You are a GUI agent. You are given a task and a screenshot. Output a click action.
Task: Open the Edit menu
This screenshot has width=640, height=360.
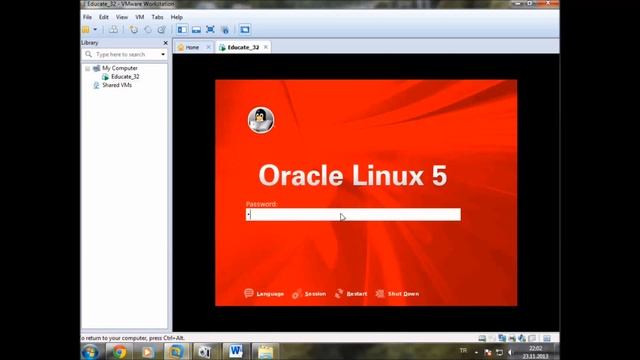[x=104, y=17]
